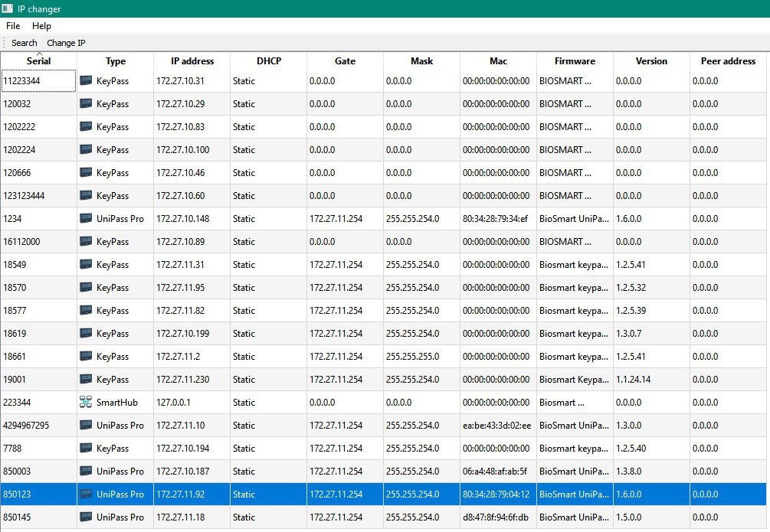Click KeyPass device icon for serial 18549
The width and height of the screenshot is (770, 532).
[86, 264]
